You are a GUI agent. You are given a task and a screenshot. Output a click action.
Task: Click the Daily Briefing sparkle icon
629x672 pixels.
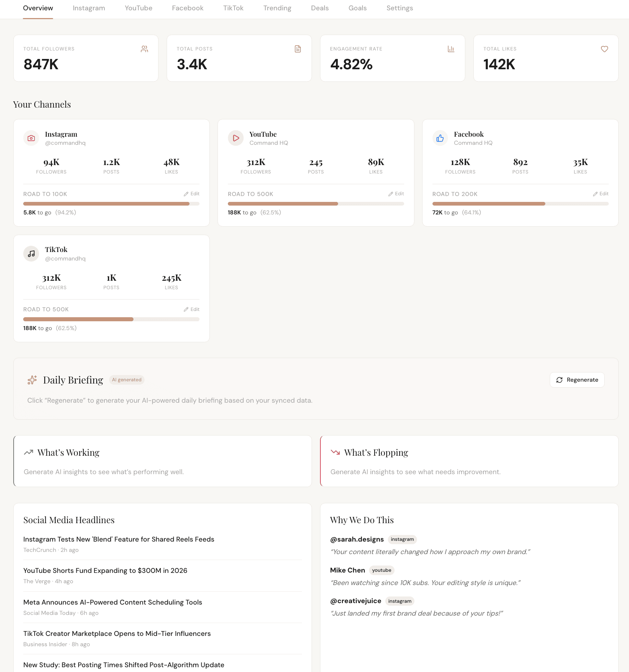(32, 380)
